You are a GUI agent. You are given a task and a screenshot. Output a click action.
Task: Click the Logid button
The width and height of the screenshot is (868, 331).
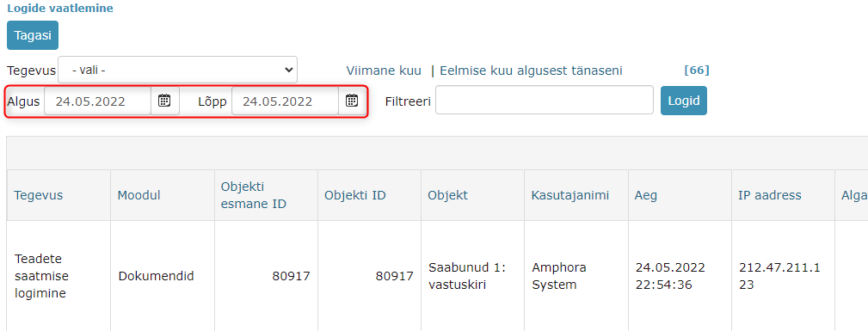(x=684, y=101)
